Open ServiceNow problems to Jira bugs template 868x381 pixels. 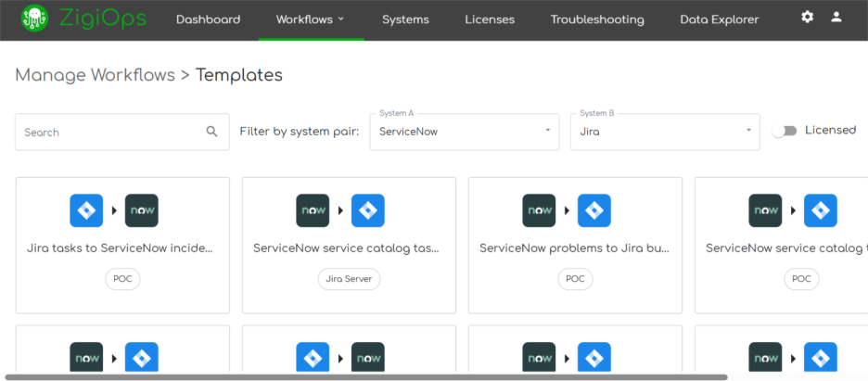(575, 245)
